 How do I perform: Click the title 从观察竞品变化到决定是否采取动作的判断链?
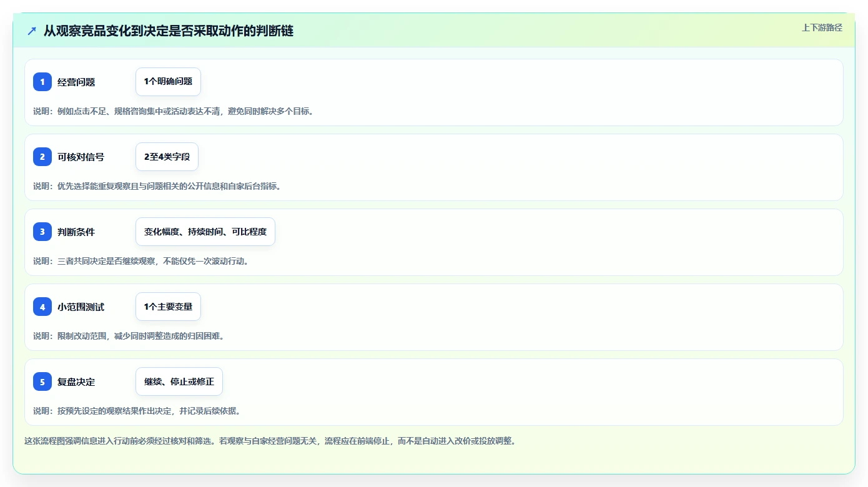(x=169, y=31)
